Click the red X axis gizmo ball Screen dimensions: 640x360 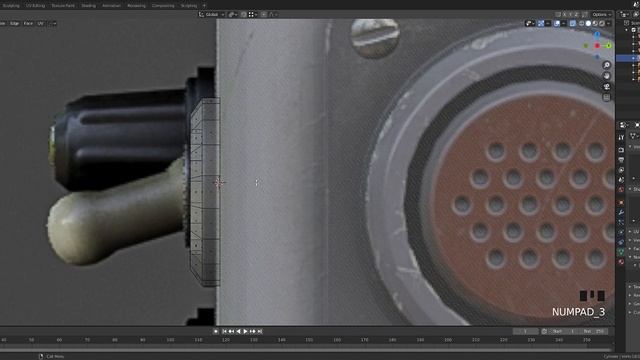point(597,45)
